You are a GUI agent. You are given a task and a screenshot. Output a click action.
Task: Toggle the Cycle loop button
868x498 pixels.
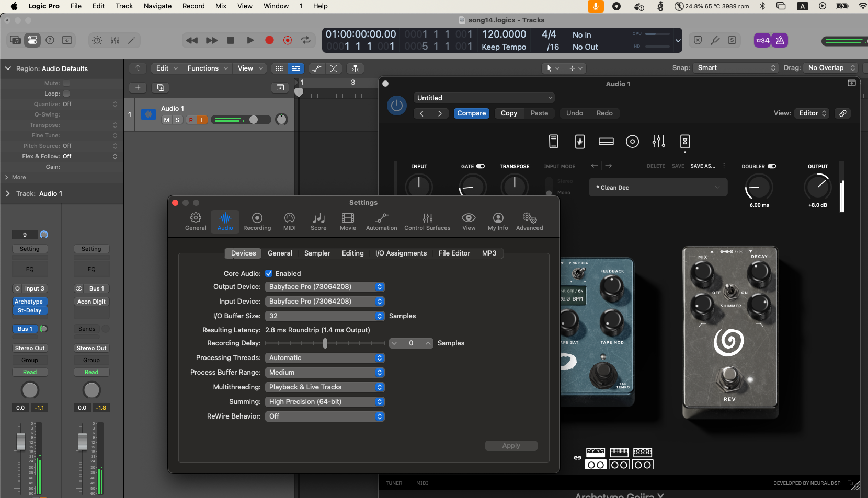[x=306, y=40]
